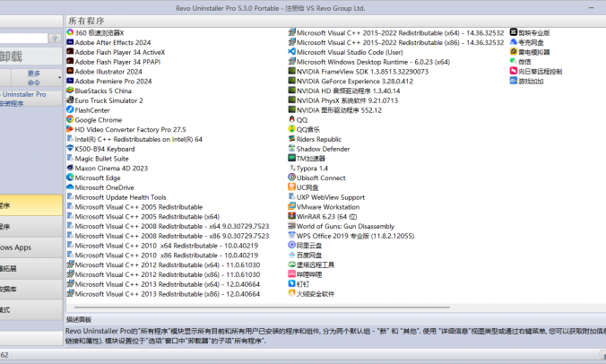Click the search field in the sidebar
Viewport: 606px width, 364px height.
(23, 39)
